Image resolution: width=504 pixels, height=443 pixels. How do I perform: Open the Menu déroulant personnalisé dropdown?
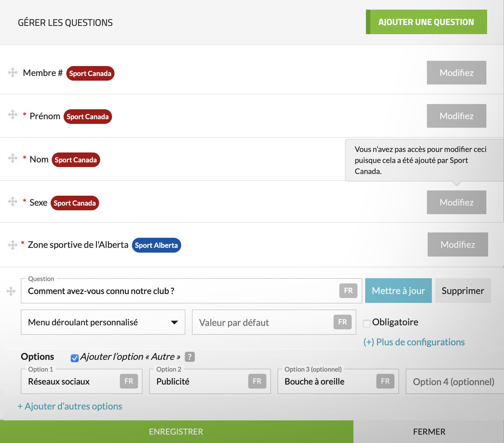[x=103, y=322]
